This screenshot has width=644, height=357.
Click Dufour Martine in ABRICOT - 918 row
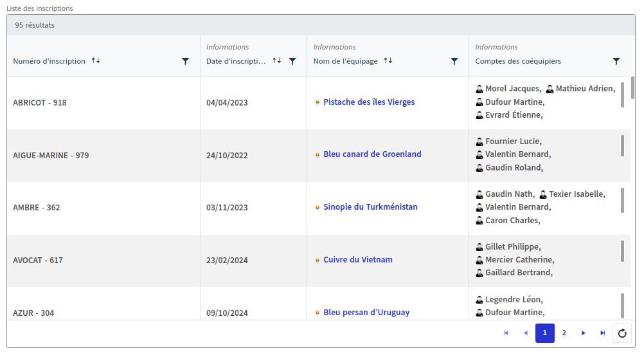[x=515, y=102]
